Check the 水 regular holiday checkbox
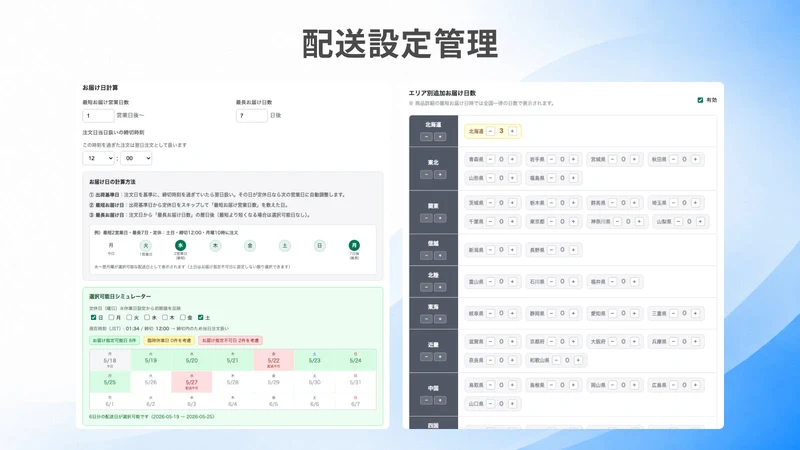The image size is (800, 450). point(147,317)
